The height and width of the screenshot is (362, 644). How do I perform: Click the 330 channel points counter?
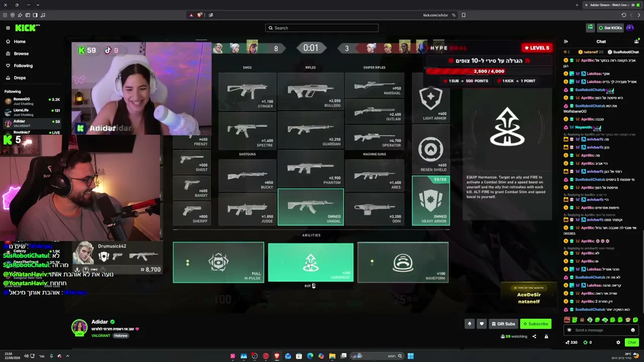(572, 342)
